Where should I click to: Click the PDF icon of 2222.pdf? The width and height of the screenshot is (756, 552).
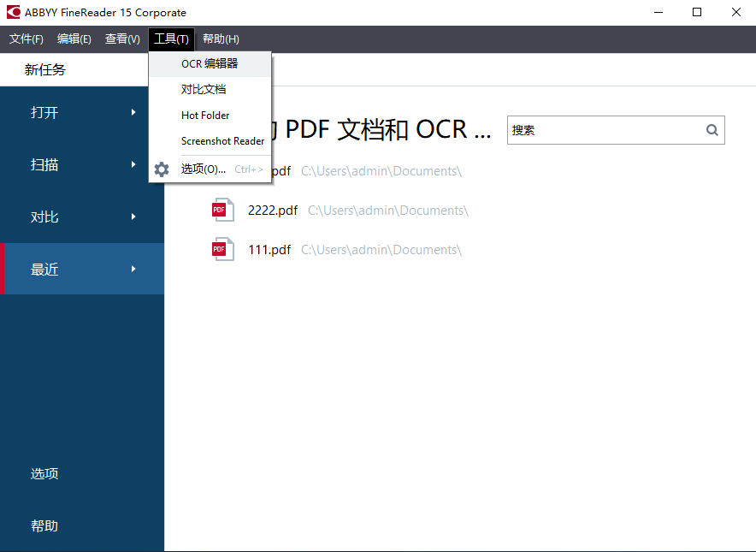tap(222, 209)
